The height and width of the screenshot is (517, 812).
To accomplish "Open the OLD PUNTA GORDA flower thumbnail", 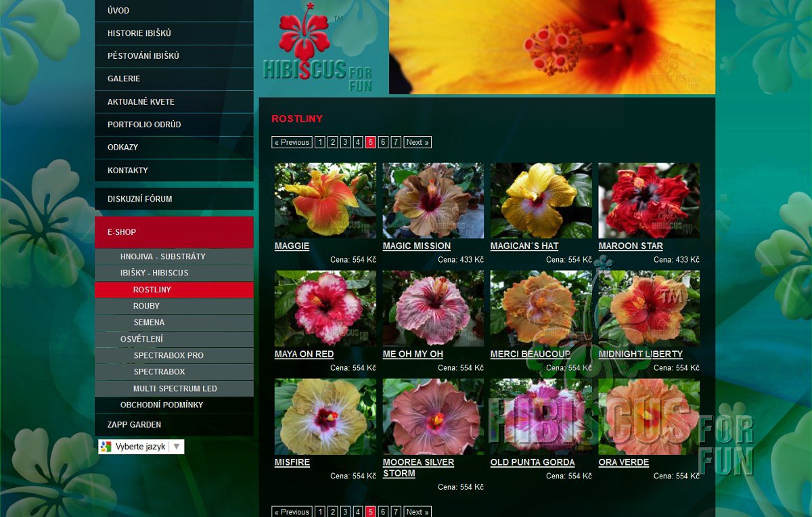I will pyautogui.click(x=541, y=417).
